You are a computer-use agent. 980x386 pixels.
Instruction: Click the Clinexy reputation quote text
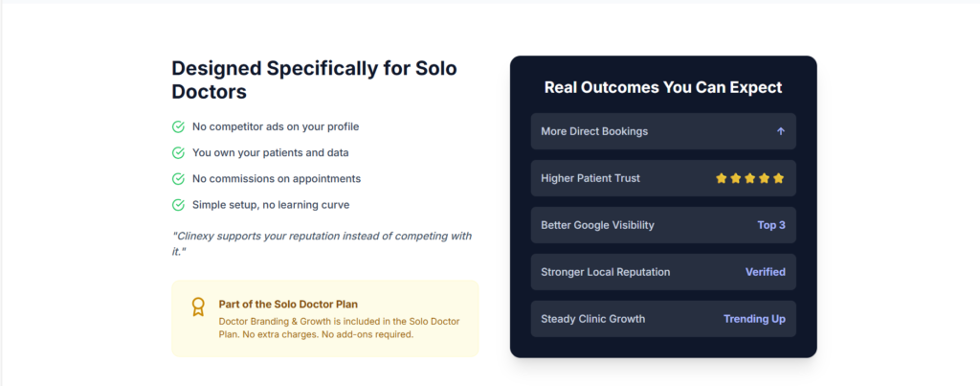pos(322,243)
